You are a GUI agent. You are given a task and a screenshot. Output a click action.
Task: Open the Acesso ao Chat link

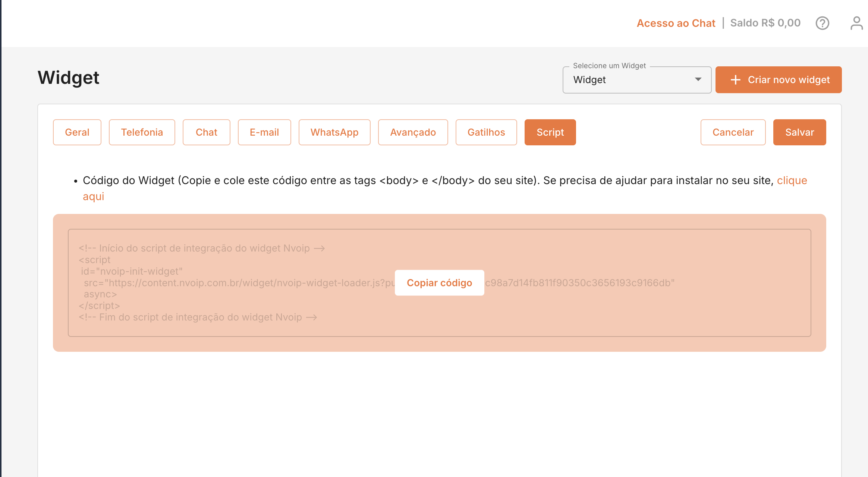tap(676, 23)
